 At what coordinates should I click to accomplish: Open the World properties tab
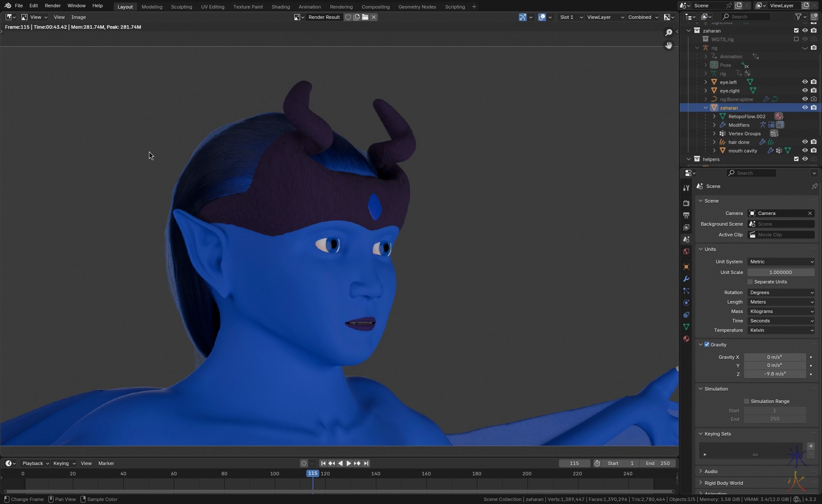click(x=686, y=251)
